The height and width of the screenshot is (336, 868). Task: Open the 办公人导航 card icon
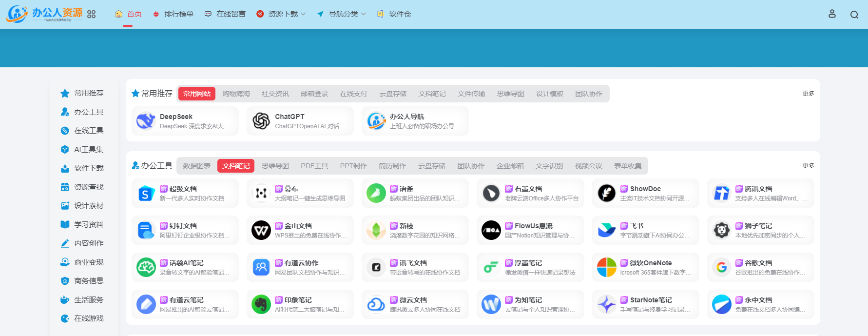(376, 121)
